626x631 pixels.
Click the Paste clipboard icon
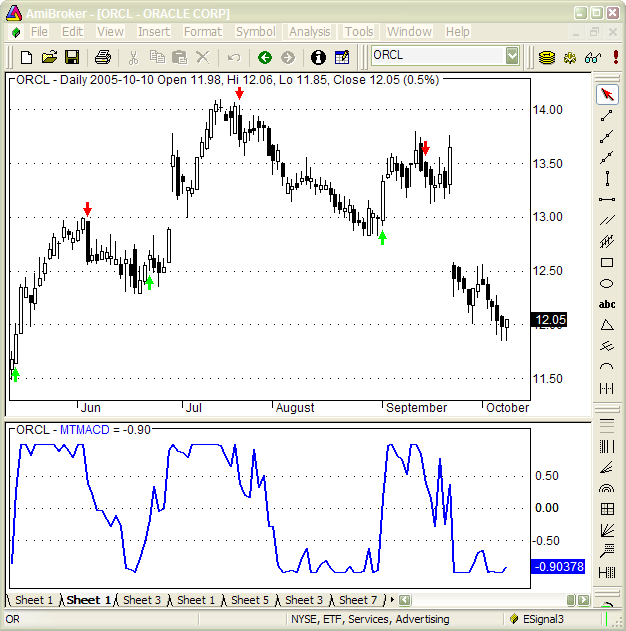point(179,57)
